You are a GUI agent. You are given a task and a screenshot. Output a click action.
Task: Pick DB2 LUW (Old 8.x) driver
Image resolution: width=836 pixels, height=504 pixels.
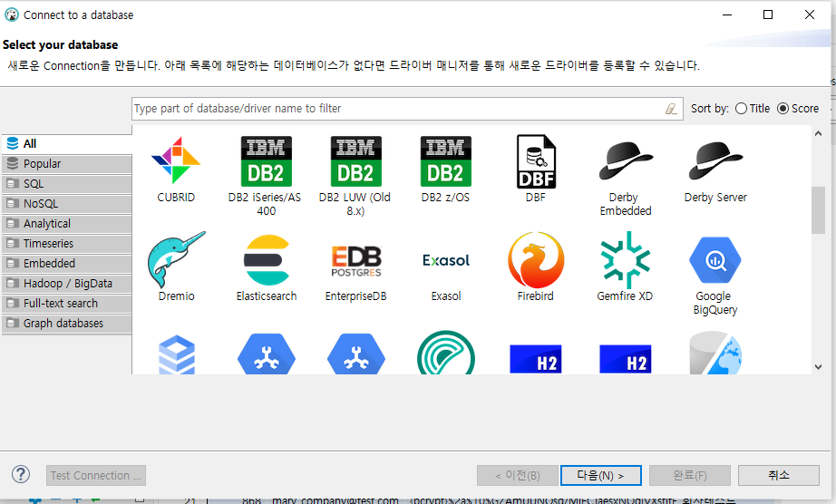click(355, 160)
